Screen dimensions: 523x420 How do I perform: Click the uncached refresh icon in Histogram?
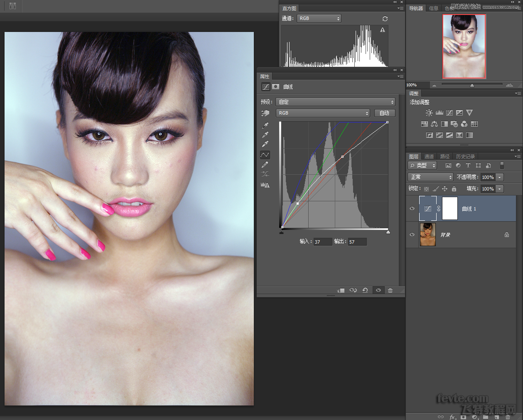[x=385, y=18]
